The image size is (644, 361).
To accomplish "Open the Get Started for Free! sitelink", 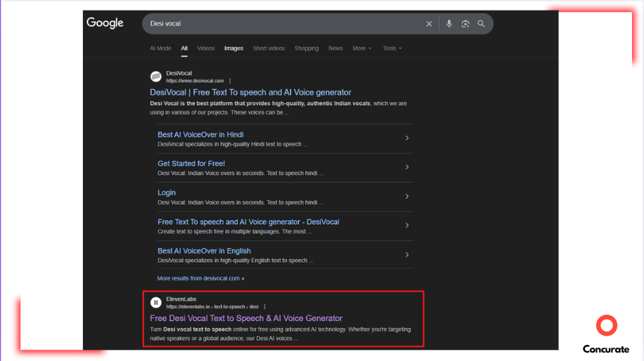I will point(191,163).
